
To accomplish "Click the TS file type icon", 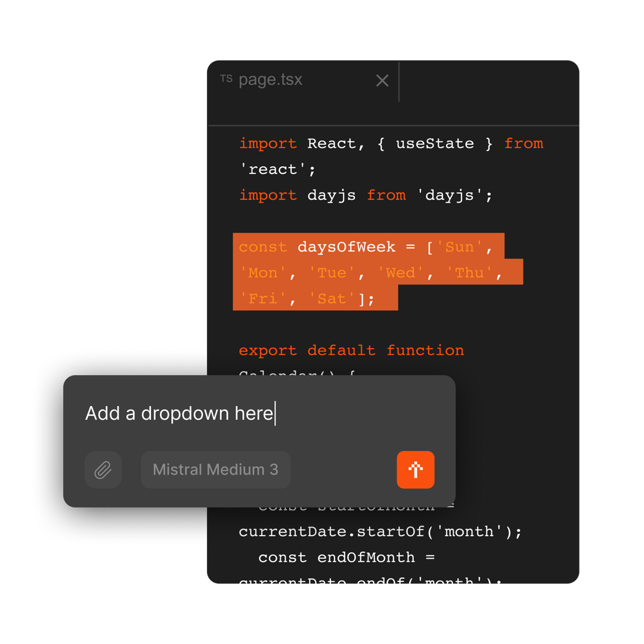I will click(x=226, y=79).
